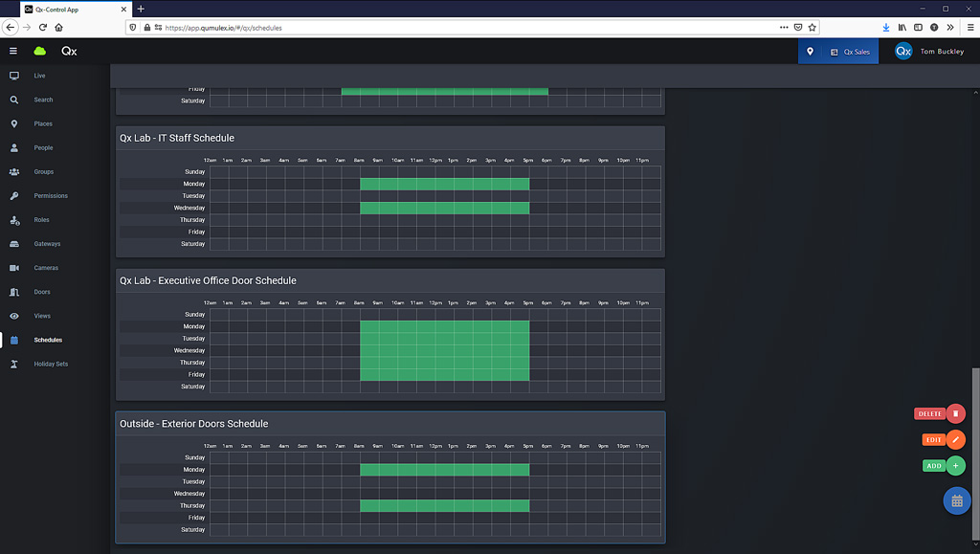Click the red DELETE label
The height and width of the screenshot is (554, 980).
point(930,413)
